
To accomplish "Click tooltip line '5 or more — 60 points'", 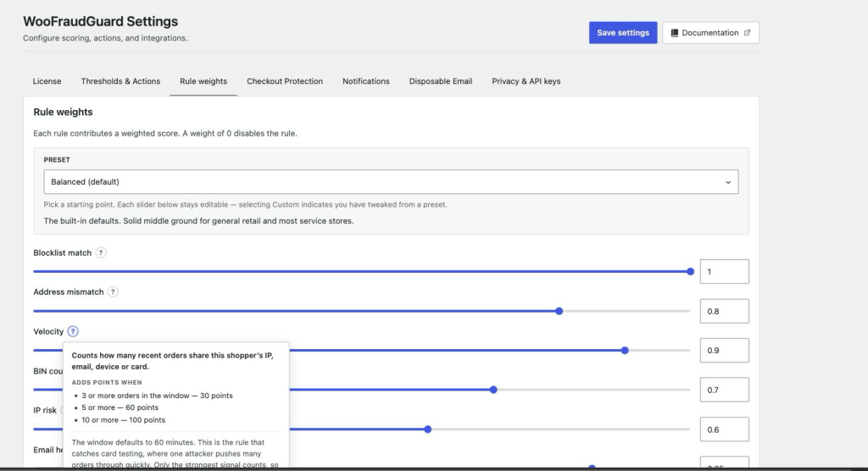I will 120,407.
